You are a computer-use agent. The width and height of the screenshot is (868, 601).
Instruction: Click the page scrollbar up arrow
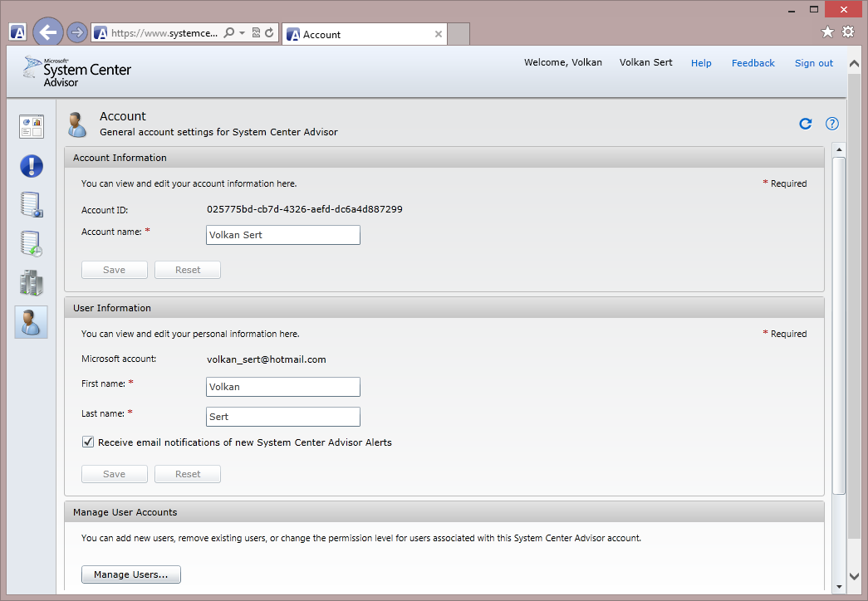[x=854, y=64]
